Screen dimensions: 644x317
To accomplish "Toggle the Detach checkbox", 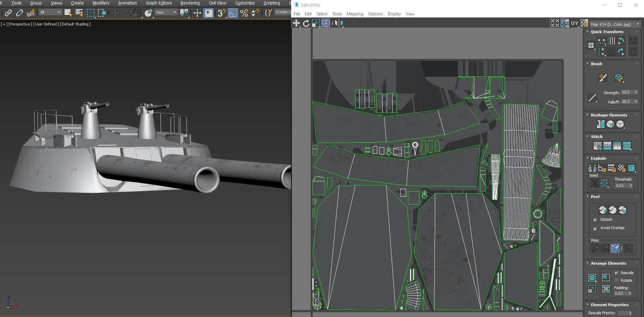I will (595, 220).
